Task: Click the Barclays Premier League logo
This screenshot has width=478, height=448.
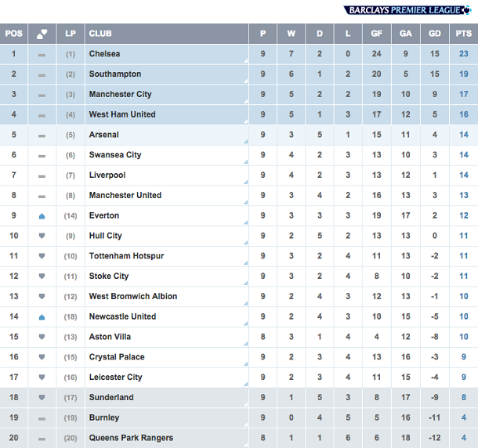Action: [x=407, y=10]
